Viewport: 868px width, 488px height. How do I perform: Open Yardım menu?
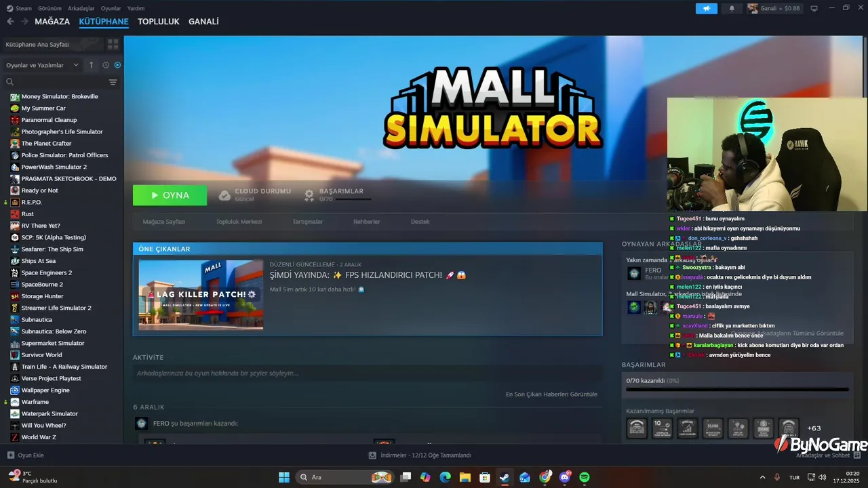click(136, 8)
